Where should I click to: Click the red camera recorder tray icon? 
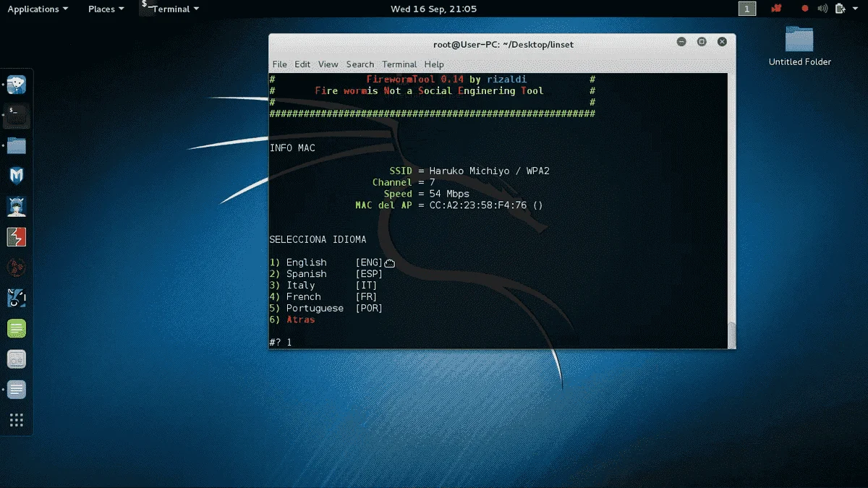[777, 9]
